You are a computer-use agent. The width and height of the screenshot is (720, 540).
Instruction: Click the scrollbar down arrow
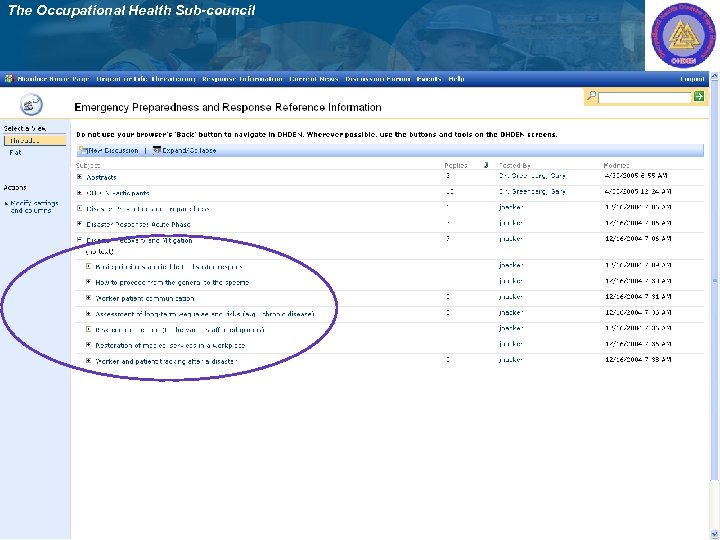(714, 535)
